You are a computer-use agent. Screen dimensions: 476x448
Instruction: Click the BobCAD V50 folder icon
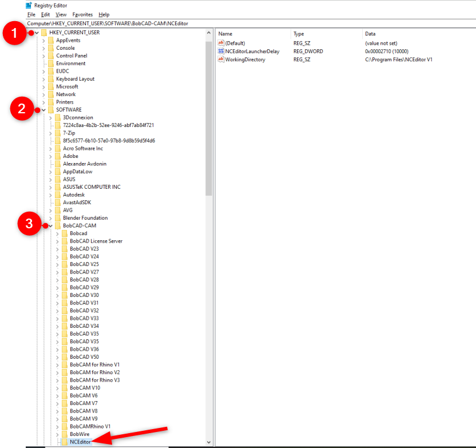(65, 357)
